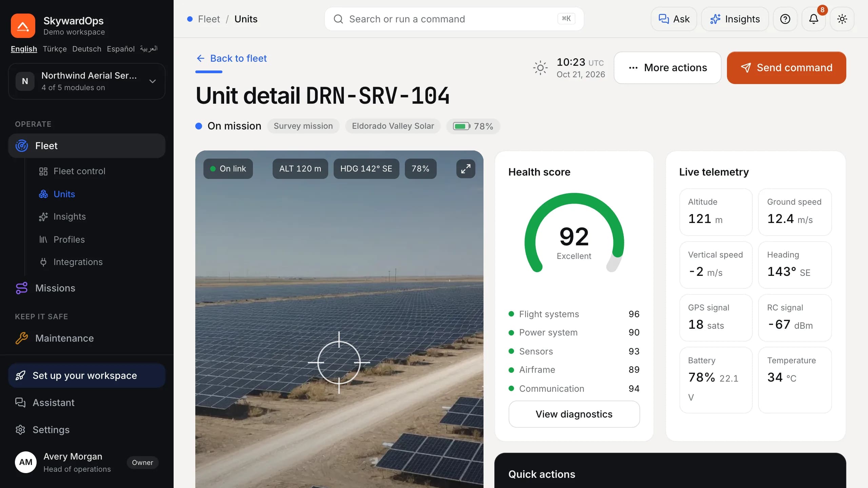The width and height of the screenshot is (868, 488).
Task: Focus the search or run command field
Action: tap(454, 19)
